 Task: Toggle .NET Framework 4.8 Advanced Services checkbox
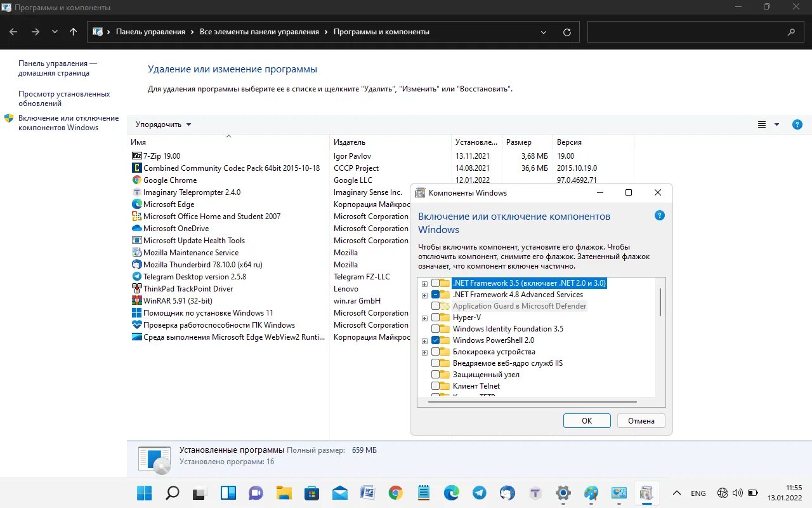pos(435,295)
